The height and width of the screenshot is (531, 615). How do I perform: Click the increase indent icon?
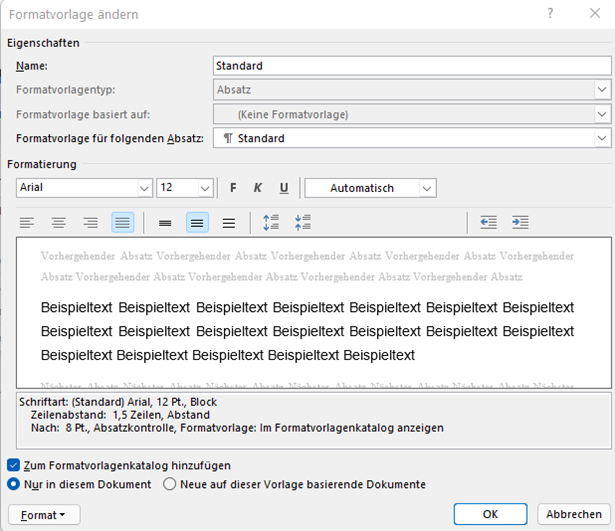click(x=520, y=223)
